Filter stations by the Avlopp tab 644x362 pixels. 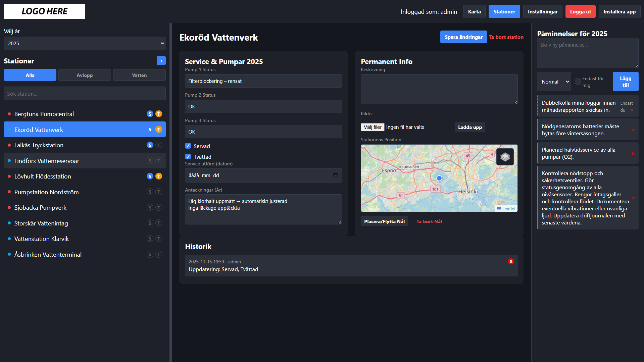[x=85, y=75]
